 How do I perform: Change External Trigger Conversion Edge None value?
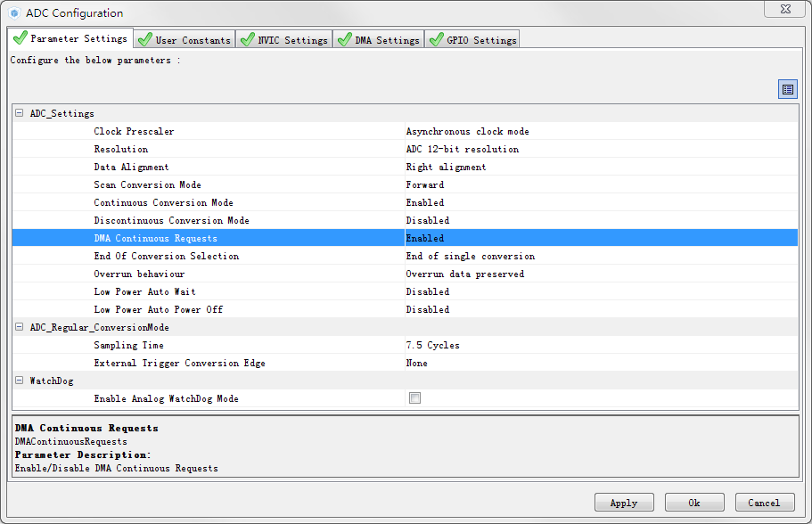[x=602, y=363]
